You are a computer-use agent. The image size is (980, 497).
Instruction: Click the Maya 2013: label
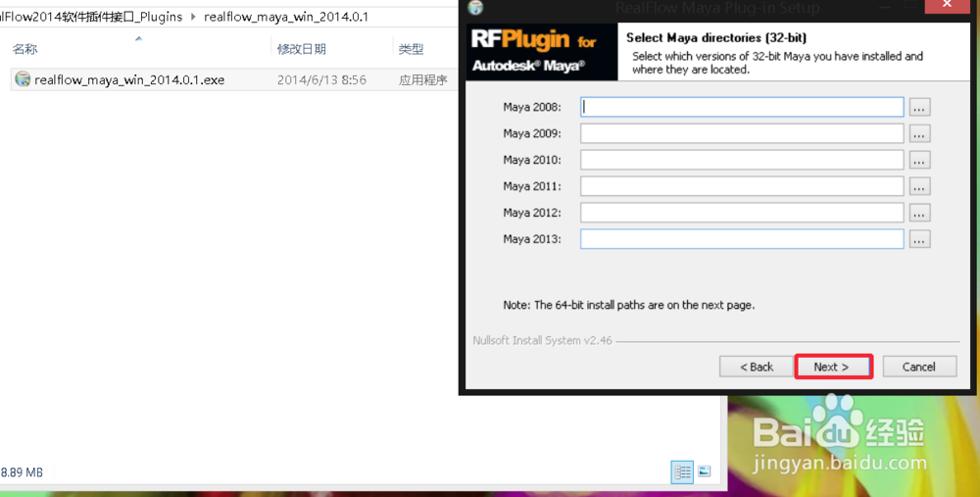(x=532, y=239)
